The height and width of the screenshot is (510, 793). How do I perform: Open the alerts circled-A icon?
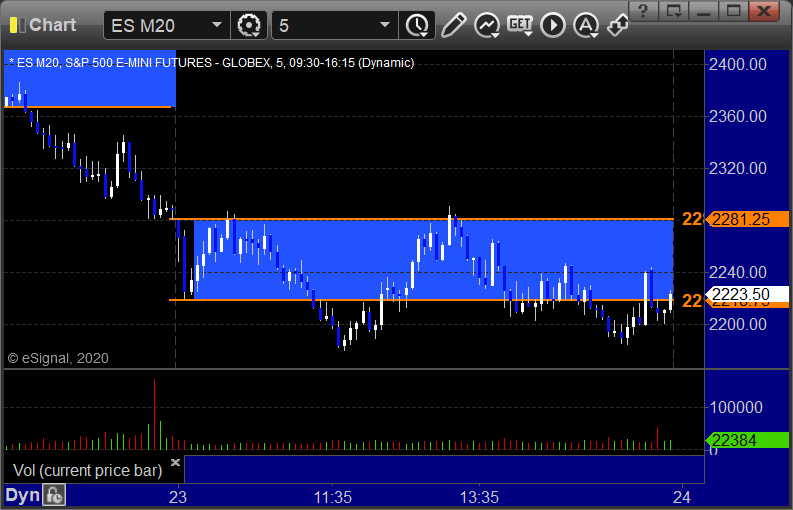[586, 25]
